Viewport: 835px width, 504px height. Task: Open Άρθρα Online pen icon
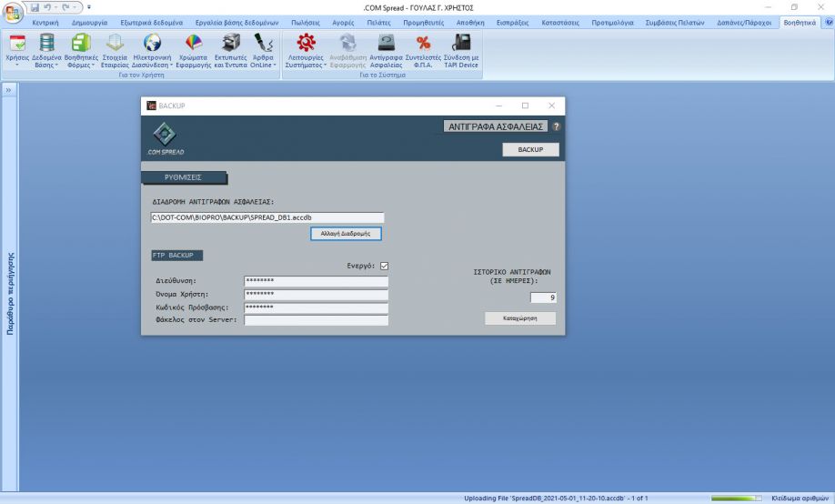263,43
